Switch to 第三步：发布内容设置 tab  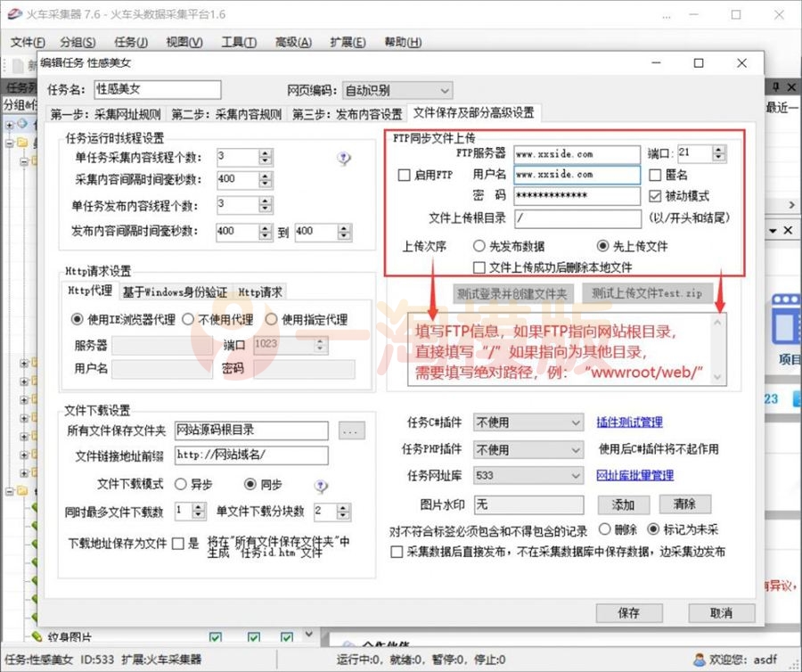point(347,114)
